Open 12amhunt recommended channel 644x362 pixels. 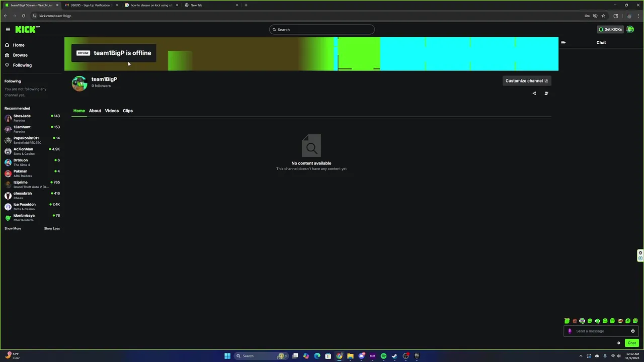[32, 129]
